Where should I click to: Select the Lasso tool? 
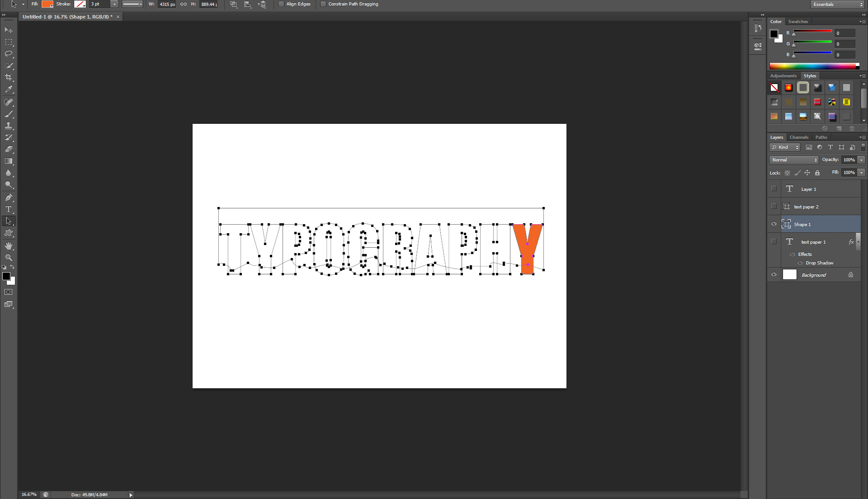click(x=9, y=54)
